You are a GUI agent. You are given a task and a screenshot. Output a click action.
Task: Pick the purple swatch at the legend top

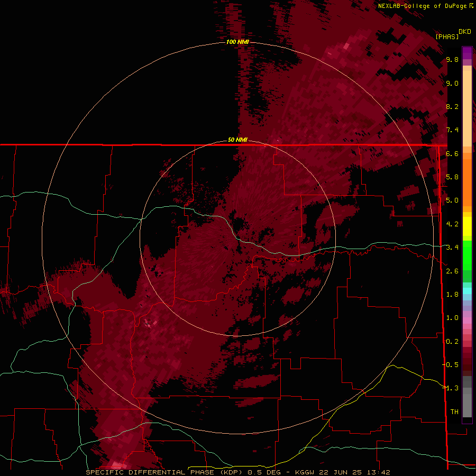pos(467,53)
